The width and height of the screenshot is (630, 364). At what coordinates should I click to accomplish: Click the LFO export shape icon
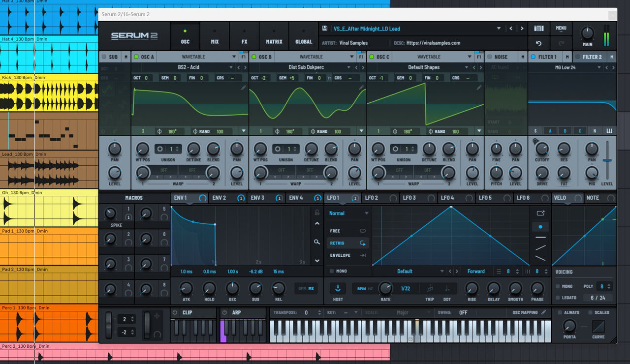click(x=540, y=213)
